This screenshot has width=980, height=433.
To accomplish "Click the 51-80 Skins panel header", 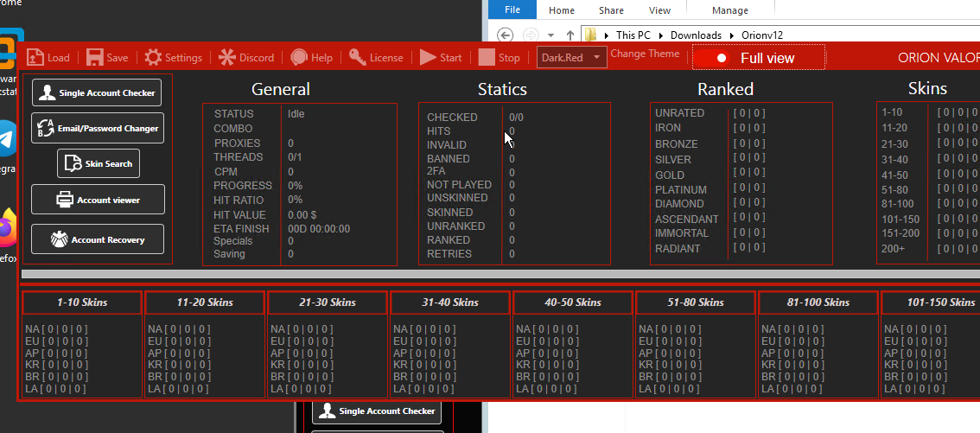I will coord(694,302).
